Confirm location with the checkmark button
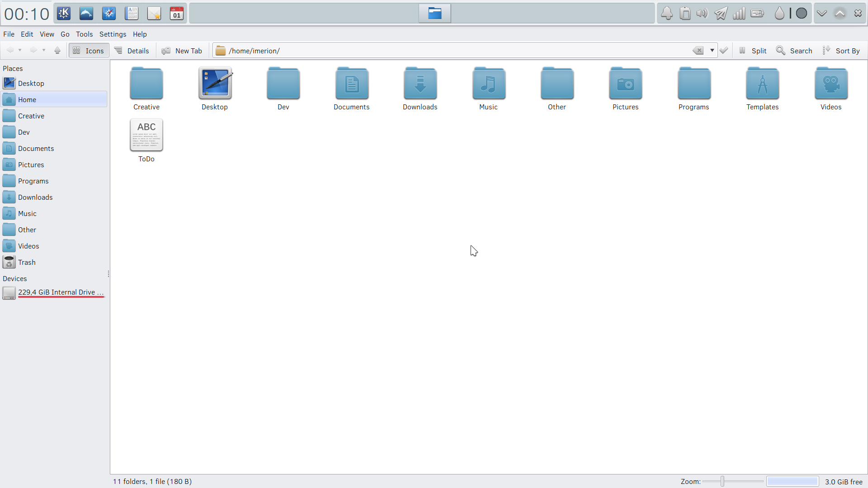 [724, 51]
